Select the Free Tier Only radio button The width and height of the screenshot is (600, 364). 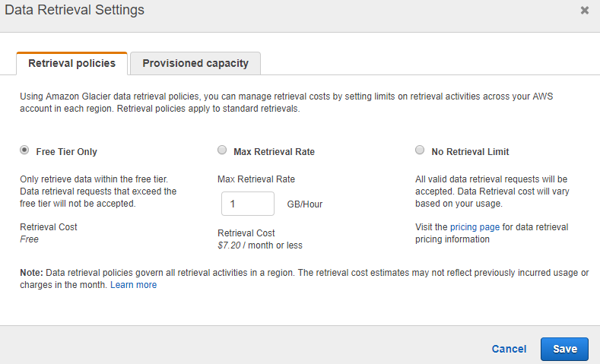(24, 150)
